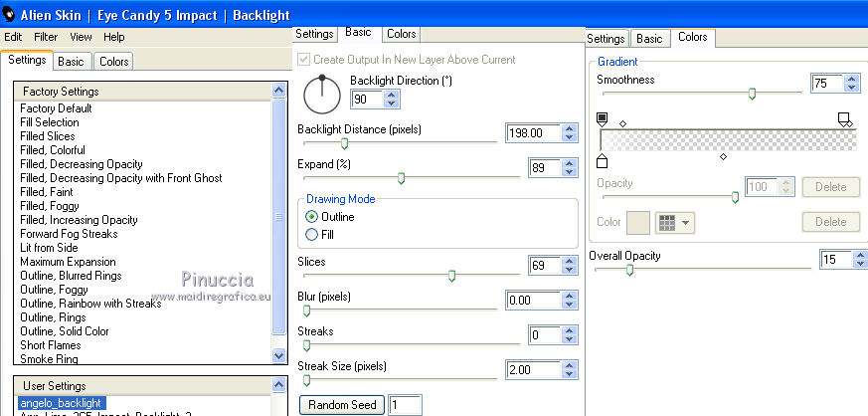Select the bottom-left white color stop

(x=603, y=161)
